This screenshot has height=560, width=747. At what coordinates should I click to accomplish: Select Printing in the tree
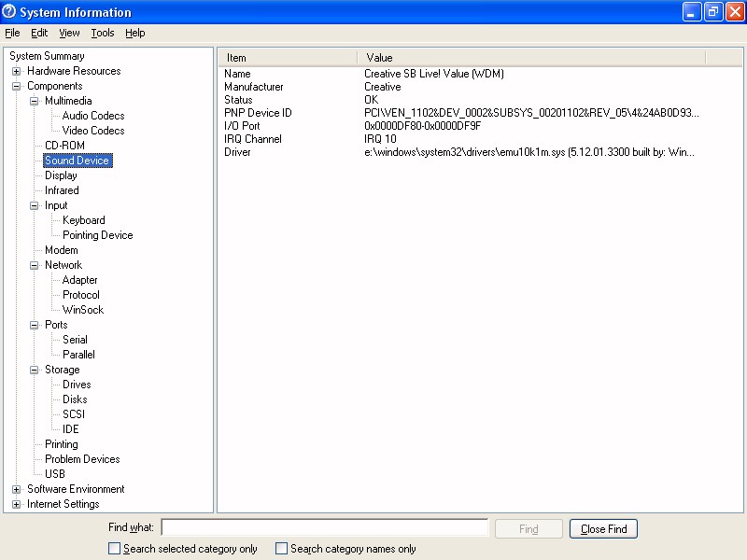pyautogui.click(x=62, y=445)
